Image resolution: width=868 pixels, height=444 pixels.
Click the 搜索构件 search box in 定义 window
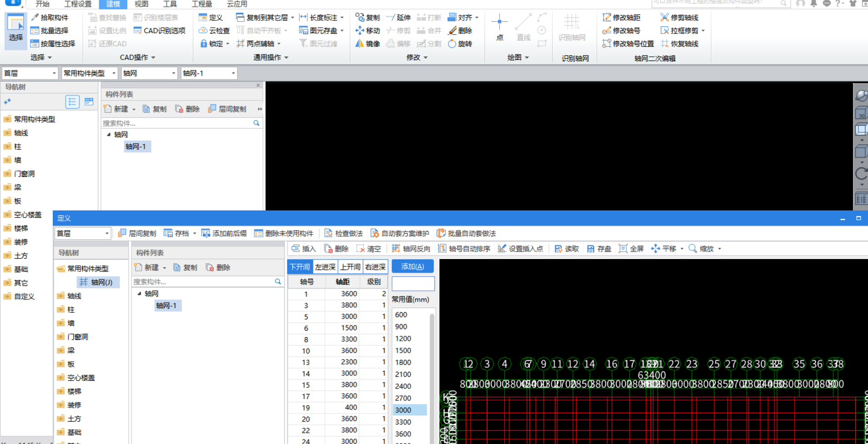[207, 282]
